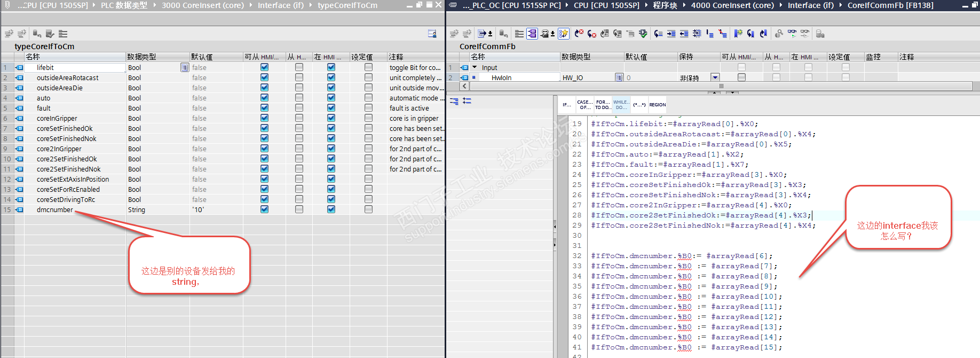Uncheck visible in HMI checkbox for auto

pos(331,98)
